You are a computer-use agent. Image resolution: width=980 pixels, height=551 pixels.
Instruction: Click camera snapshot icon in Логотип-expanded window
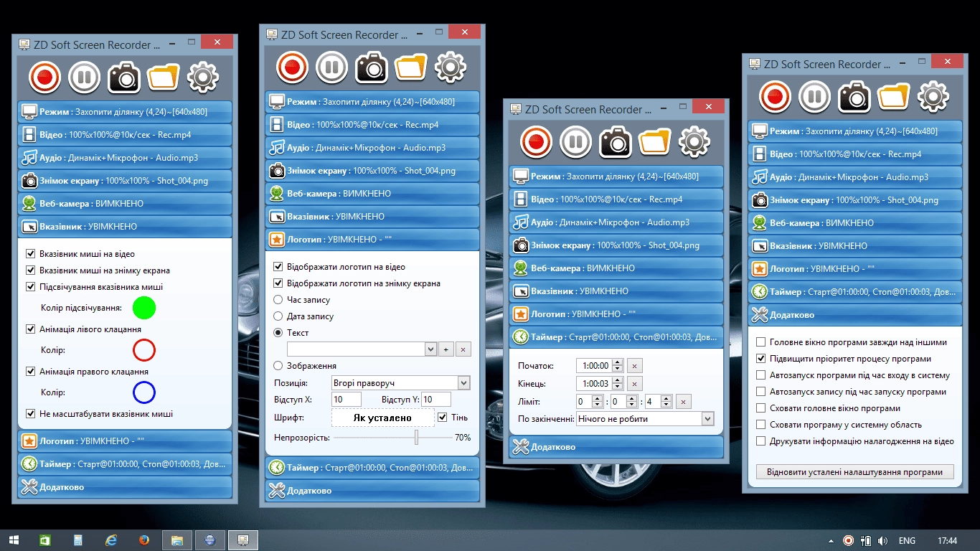(x=371, y=67)
